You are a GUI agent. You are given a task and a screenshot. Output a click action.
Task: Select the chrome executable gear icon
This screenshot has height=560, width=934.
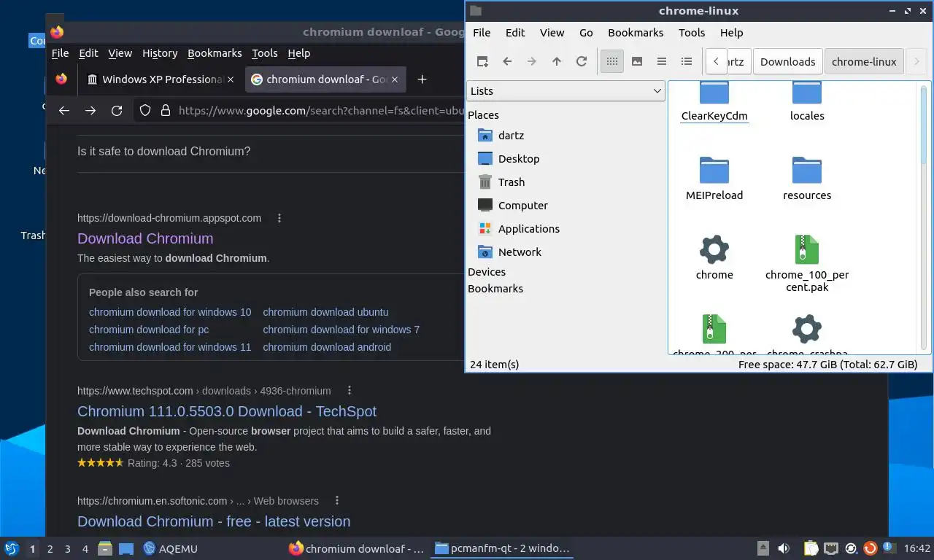[714, 249]
